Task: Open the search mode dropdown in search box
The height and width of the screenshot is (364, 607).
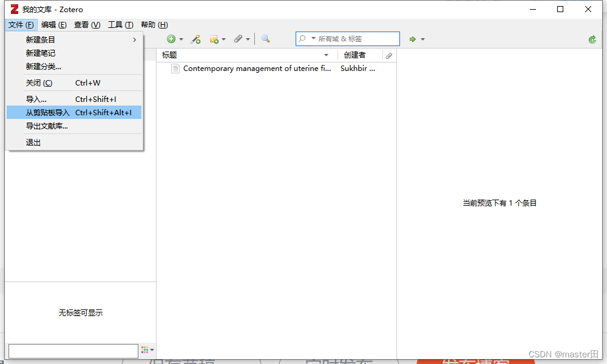Action: [x=314, y=39]
